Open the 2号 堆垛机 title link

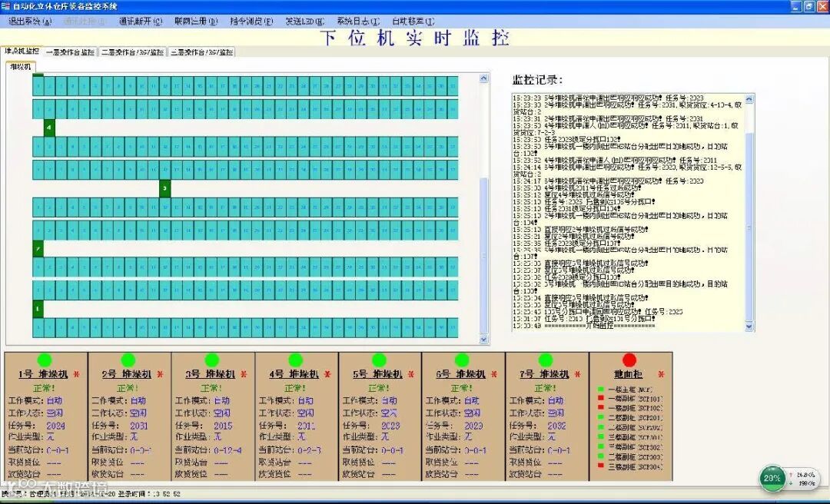[x=127, y=374]
